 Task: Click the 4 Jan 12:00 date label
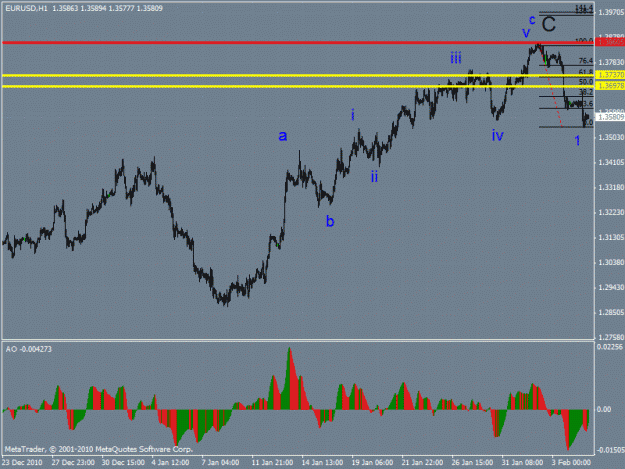(x=170, y=462)
